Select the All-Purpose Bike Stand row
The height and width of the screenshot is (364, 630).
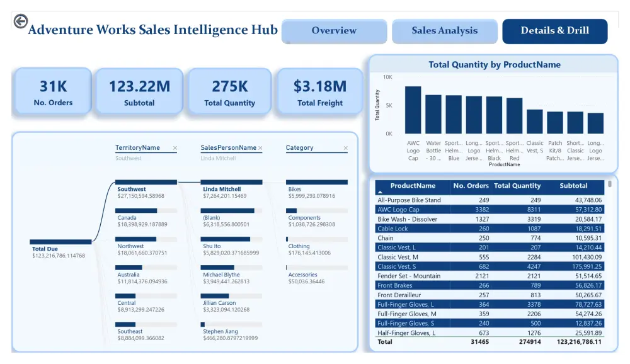(x=490, y=200)
